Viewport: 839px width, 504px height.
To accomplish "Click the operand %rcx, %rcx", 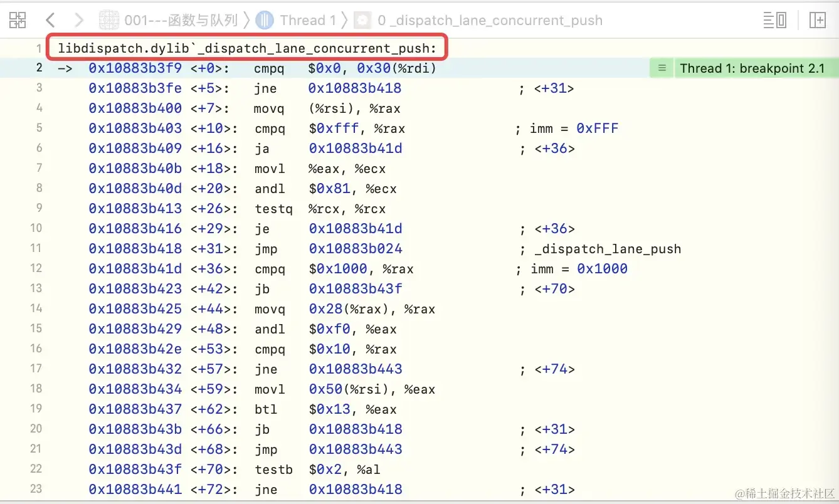I will pos(347,209).
